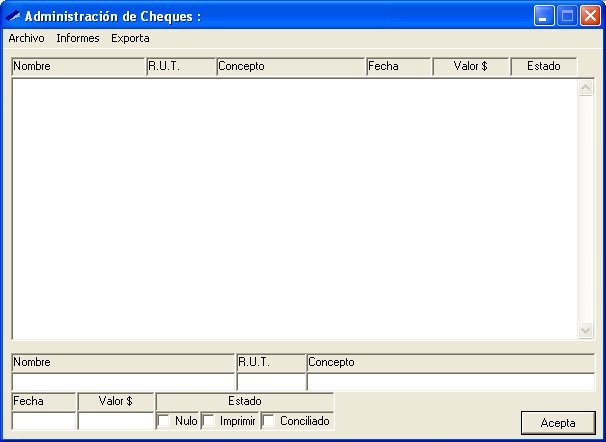This screenshot has width=606, height=442.
Task: Sort by the Concepto column header
Action: pyautogui.click(x=291, y=67)
